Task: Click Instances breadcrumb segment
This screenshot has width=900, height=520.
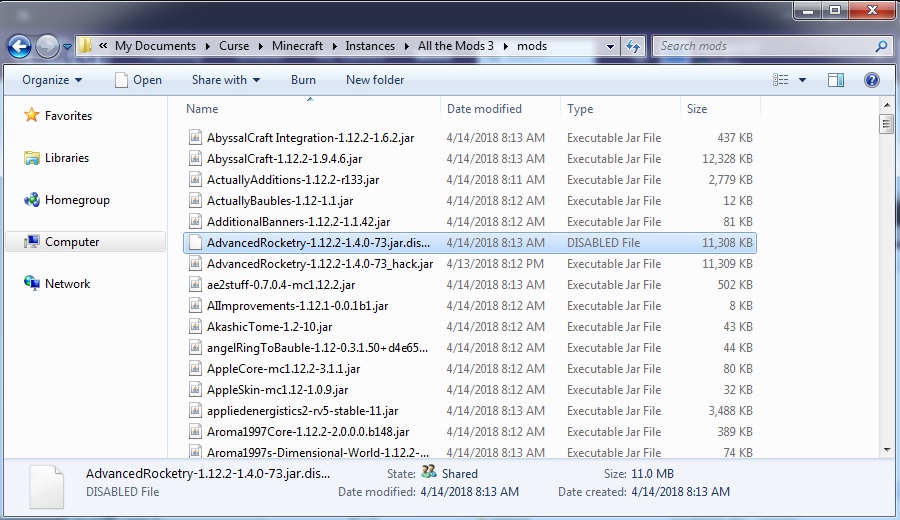Action: tap(370, 46)
